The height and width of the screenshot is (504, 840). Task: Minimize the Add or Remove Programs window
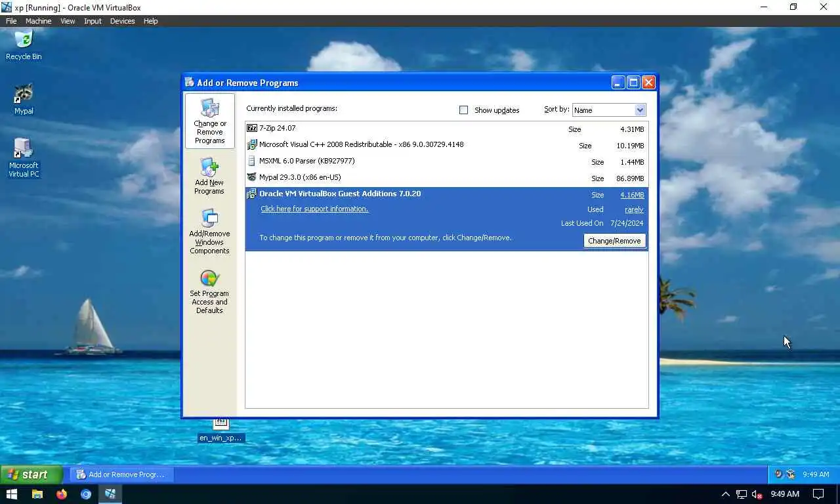(x=618, y=82)
